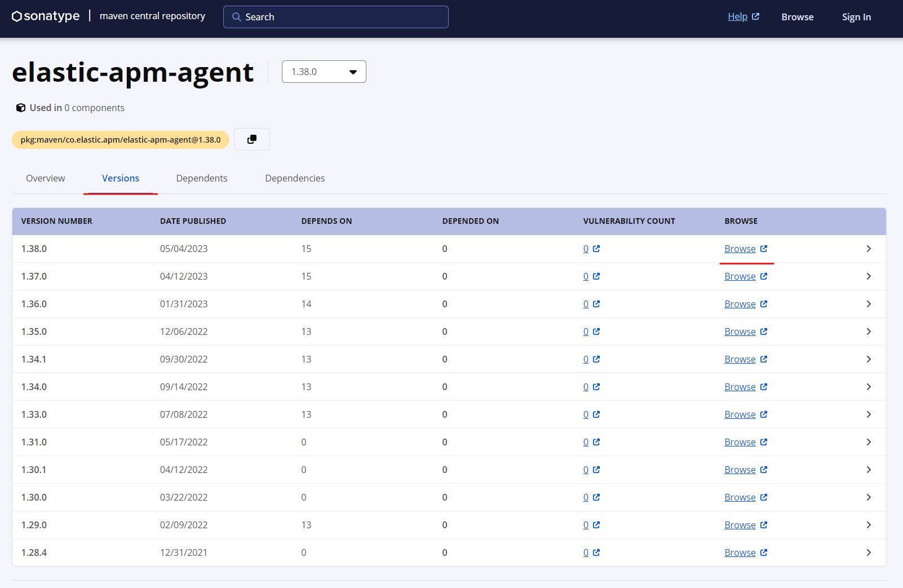This screenshot has width=903, height=588.
Task: Click the cube icon beside Used in
Action: click(21, 108)
